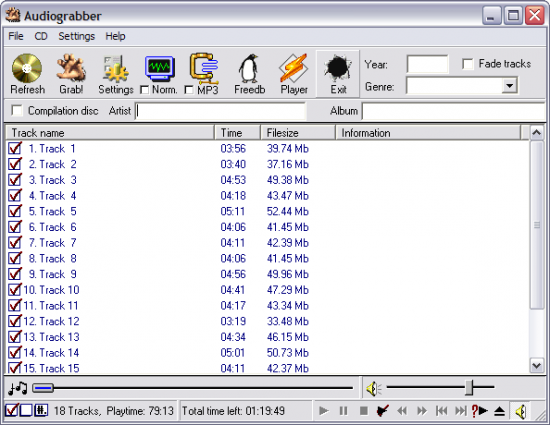Select row "15. Track 15"
The width and height of the screenshot is (550, 425).
tap(268, 368)
